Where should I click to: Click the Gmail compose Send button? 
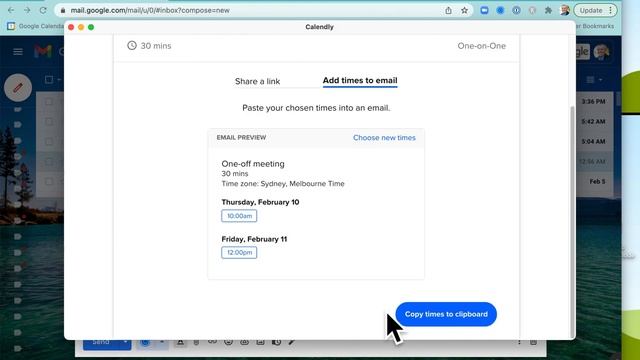tap(101, 343)
